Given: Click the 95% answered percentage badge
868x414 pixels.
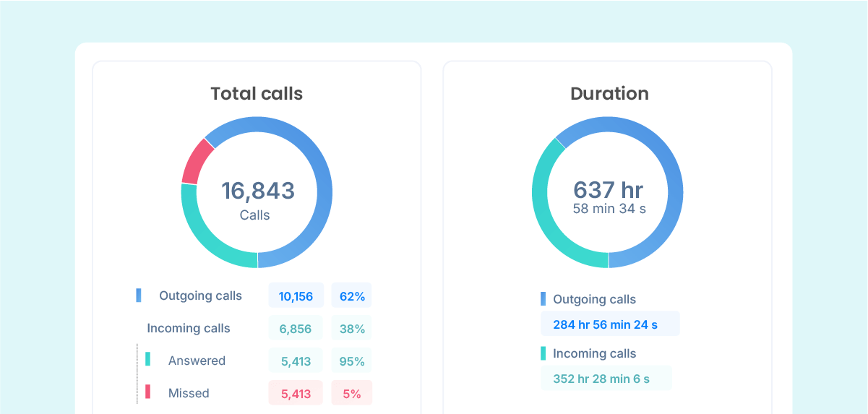Looking at the screenshot, I should [351, 361].
